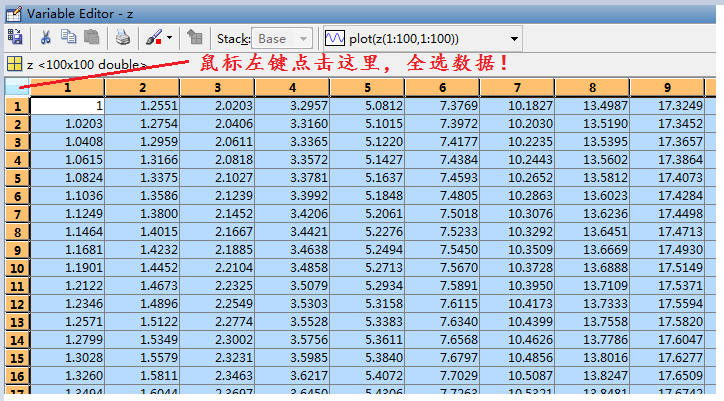This screenshot has width=724, height=401.
Task: Click cell with value 17.3249
Action: [668, 106]
